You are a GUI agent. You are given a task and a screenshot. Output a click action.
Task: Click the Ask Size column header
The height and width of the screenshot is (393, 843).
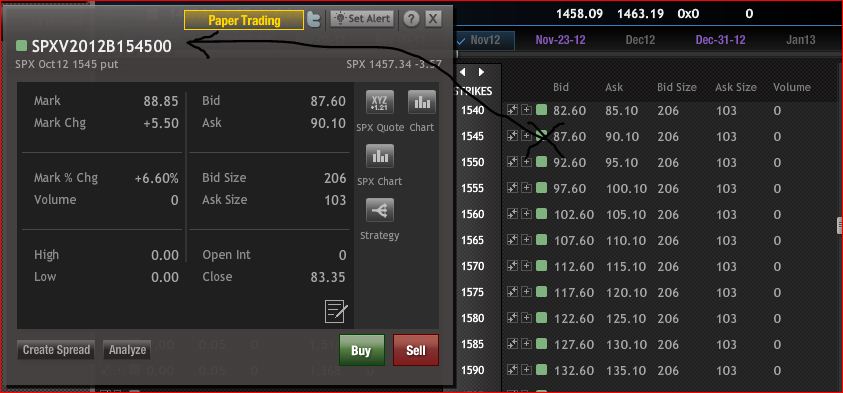pos(735,87)
